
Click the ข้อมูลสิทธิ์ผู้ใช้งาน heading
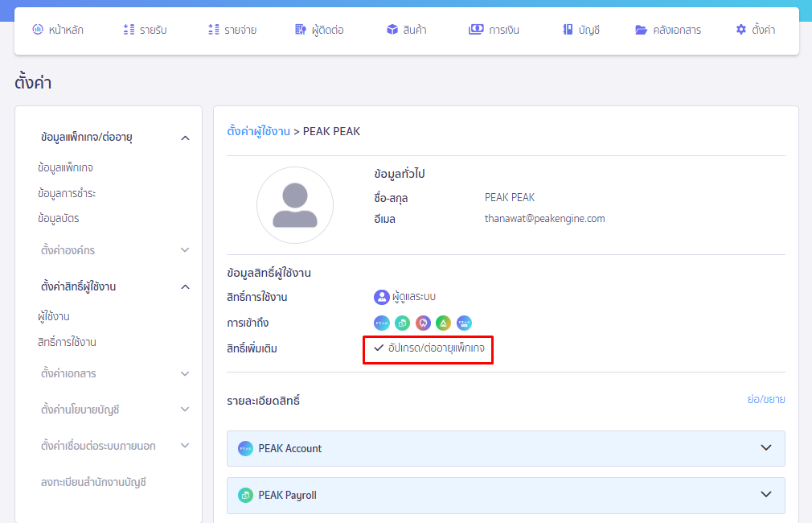click(x=269, y=273)
